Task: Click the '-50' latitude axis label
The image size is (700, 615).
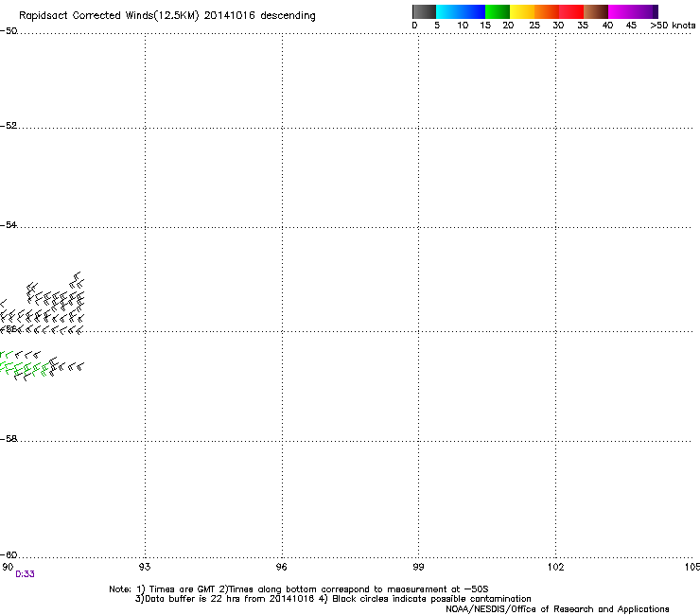Action: pos(9,31)
